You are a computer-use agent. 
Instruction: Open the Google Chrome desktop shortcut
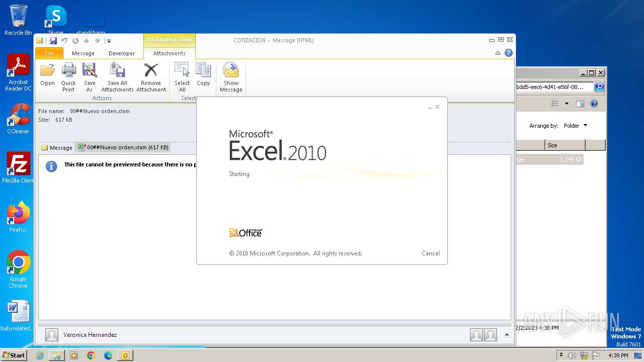click(18, 269)
